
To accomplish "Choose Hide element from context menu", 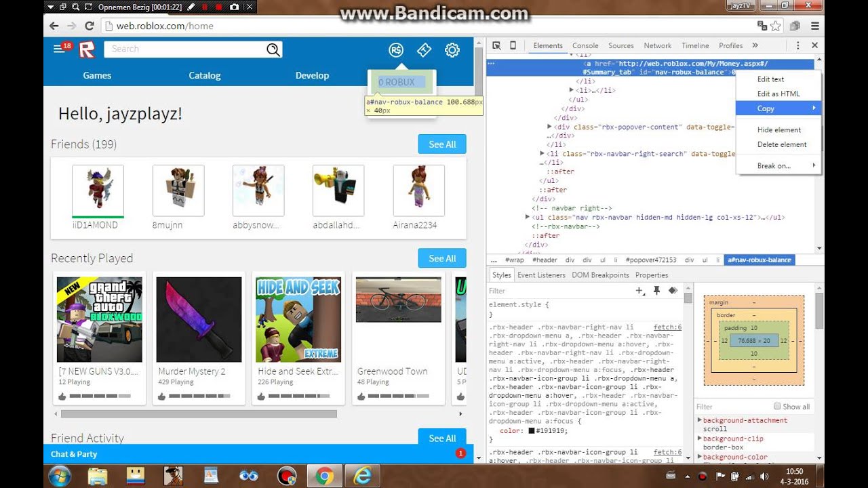I will click(x=778, y=129).
